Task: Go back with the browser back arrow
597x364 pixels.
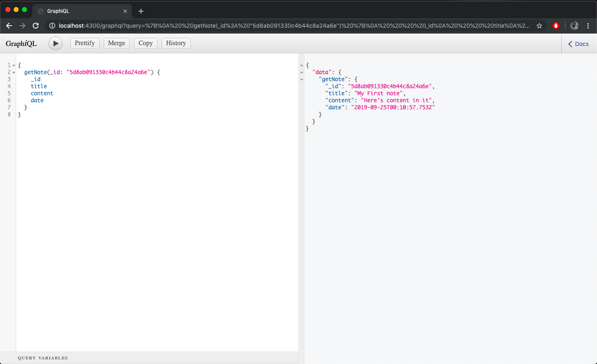Action: click(x=9, y=26)
